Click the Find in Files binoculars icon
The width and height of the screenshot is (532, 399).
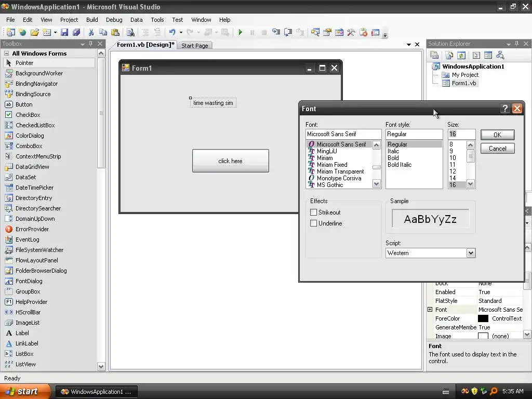pyautogui.click(x=130, y=32)
